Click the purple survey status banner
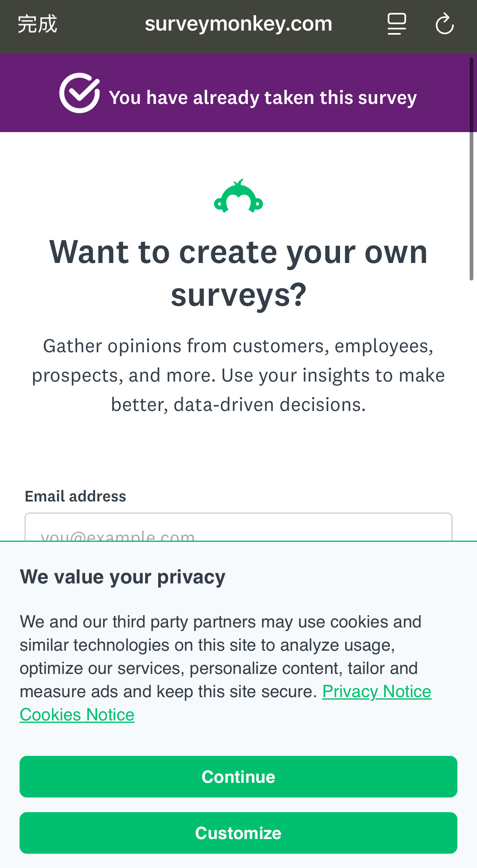This screenshot has width=477, height=868. click(x=238, y=93)
